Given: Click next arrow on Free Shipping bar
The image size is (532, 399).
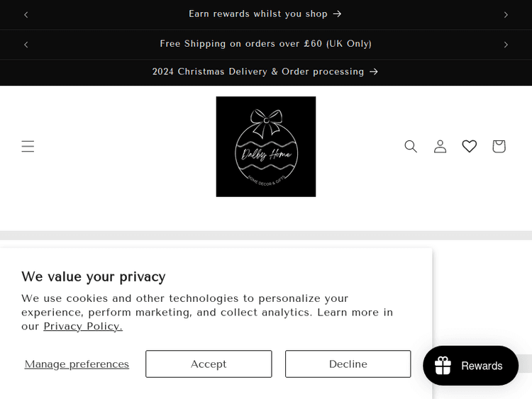Looking at the screenshot, I should 506,45.
